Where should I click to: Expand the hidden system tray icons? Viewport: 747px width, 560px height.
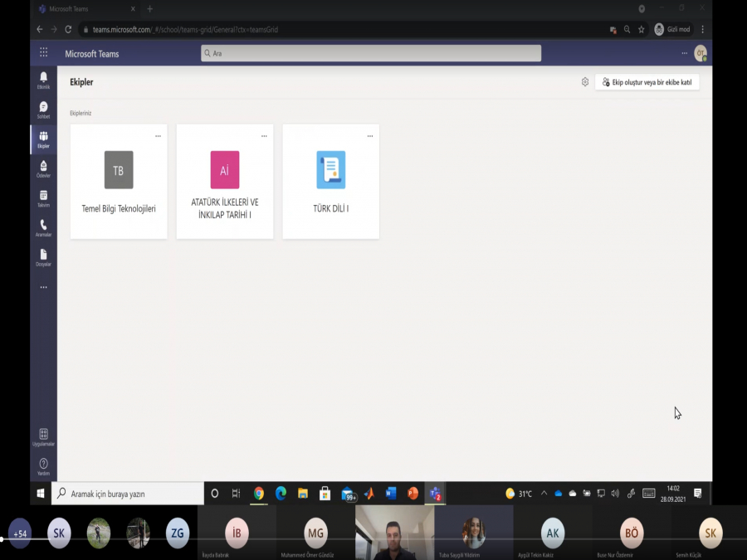pyautogui.click(x=544, y=494)
